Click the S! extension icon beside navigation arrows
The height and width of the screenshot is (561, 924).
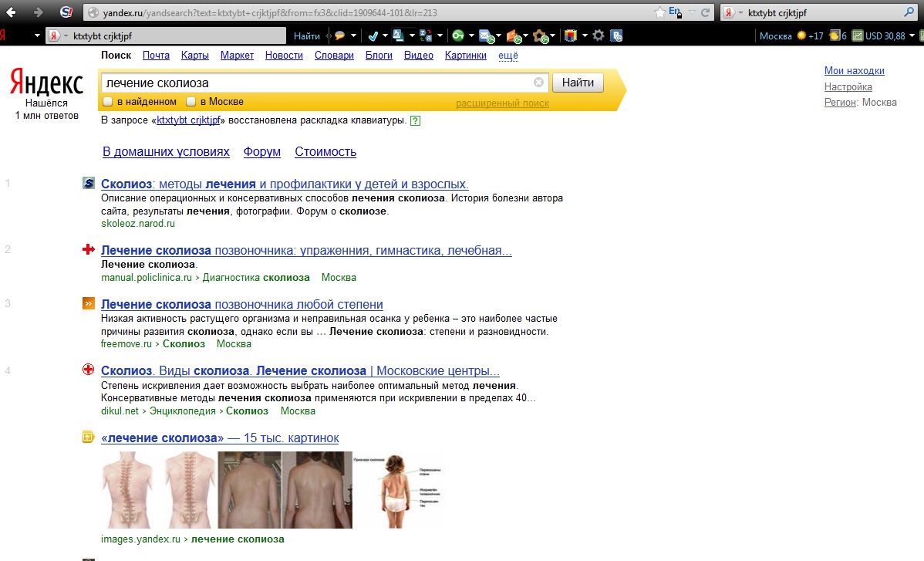66,12
